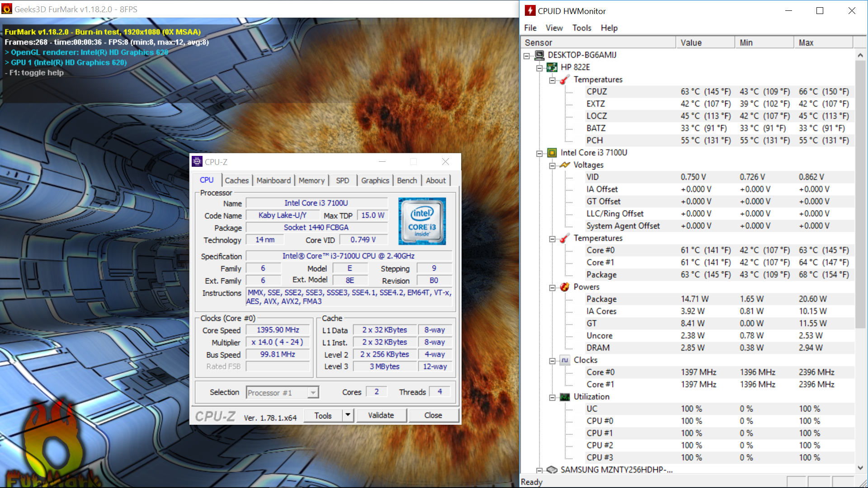
Task: Collapse the DESKTOP-BG6AMIJ tree node
Action: [x=527, y=56]
